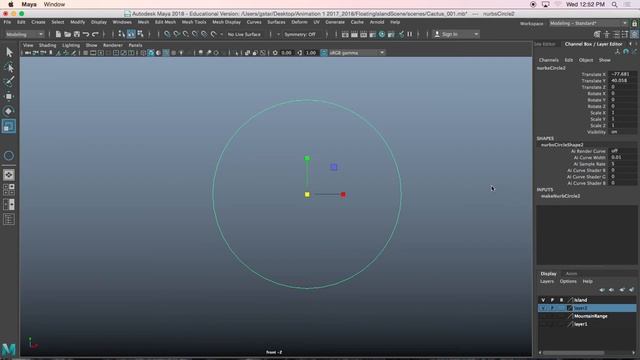Switch to Anim layer tab
This screenshot has width=640, height=360.
(x=571, y=273)
